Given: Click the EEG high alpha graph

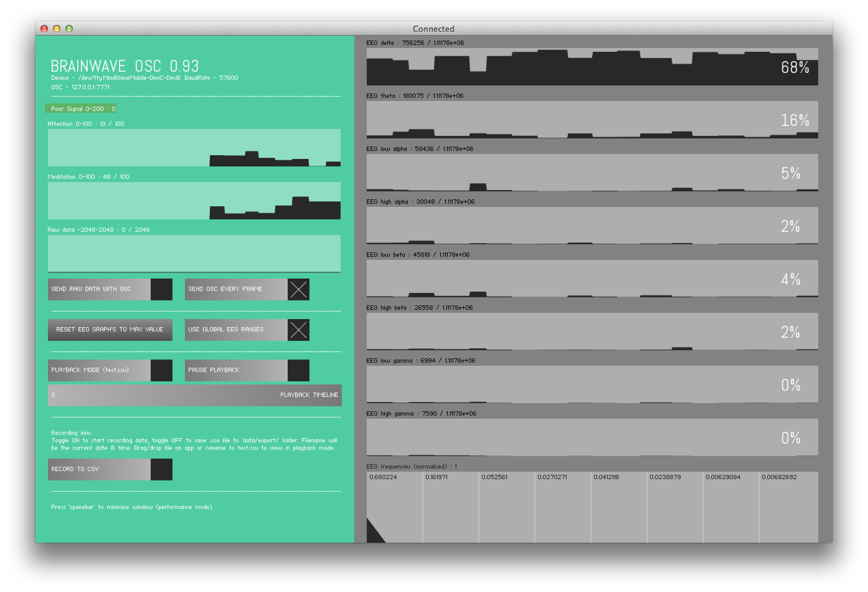Looking at the screenshot, I should pos(592,225).
